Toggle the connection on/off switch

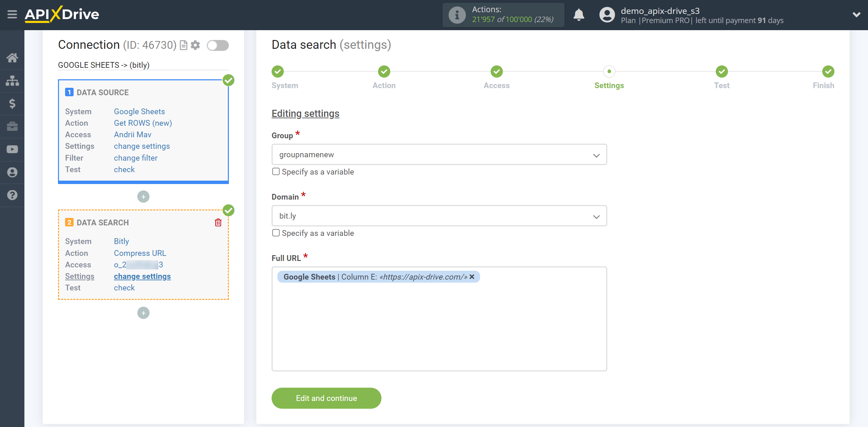pos(218,45)
